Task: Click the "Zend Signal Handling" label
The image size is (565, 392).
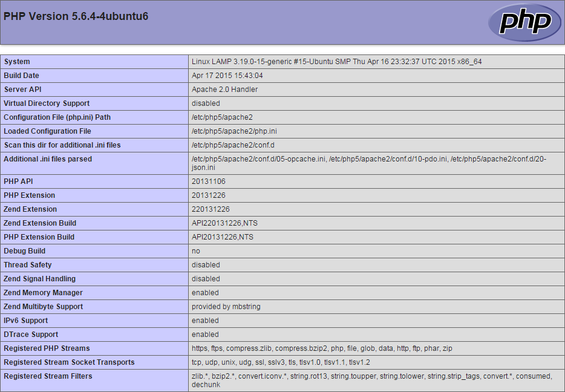Action: (40, 279)
